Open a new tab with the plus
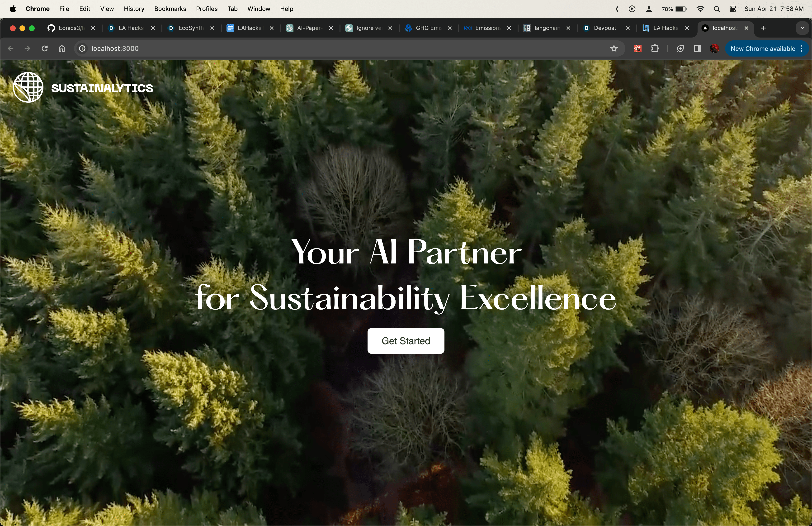 (x=764, y=28)
